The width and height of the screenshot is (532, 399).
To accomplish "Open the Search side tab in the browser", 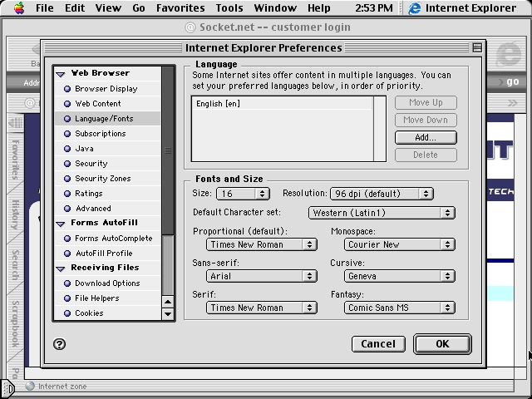I will pos(15,264).
